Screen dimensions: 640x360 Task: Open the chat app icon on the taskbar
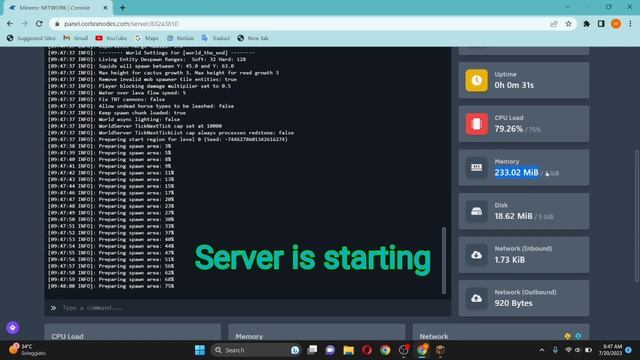pos(330,350)
